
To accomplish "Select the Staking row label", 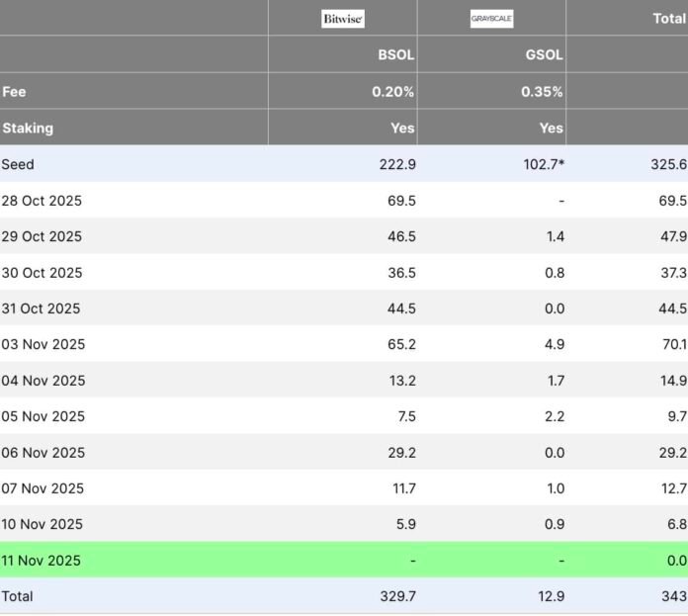I will 28,128.
